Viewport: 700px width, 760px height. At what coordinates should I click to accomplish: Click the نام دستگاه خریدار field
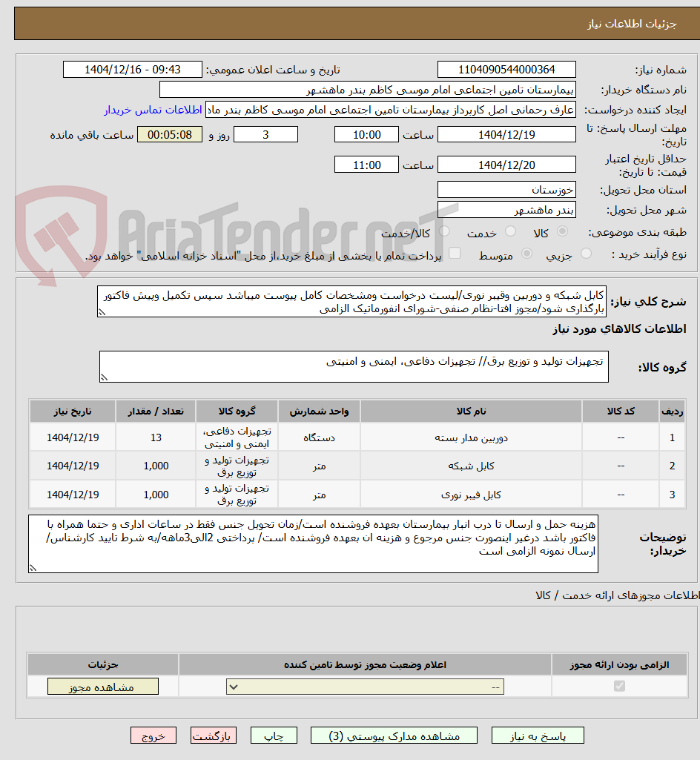pyautogui.click(x=368, y=90)
